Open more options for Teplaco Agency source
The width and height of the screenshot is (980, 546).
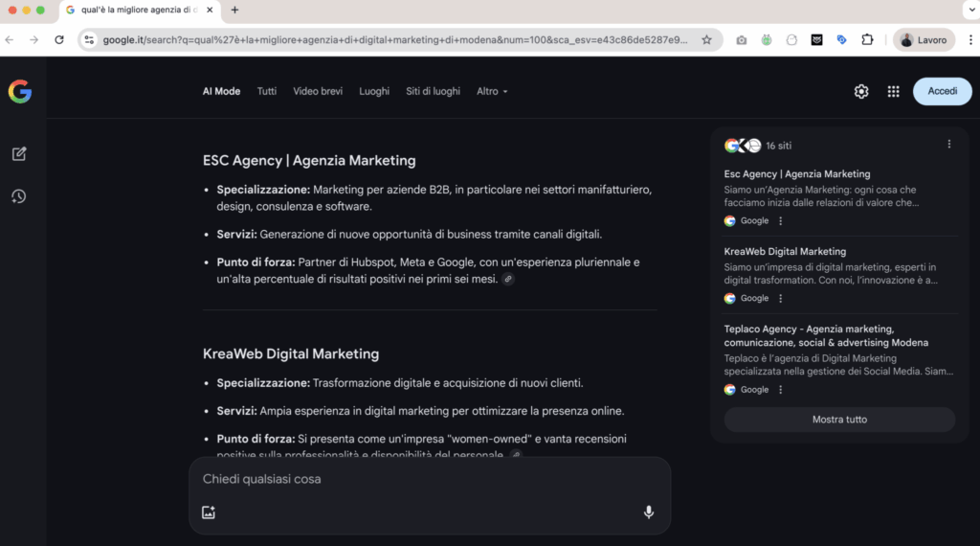[780, 390]
